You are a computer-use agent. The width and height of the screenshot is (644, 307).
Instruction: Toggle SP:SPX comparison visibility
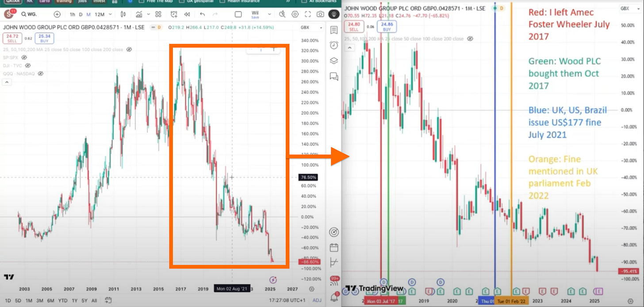tap(24, 58)
